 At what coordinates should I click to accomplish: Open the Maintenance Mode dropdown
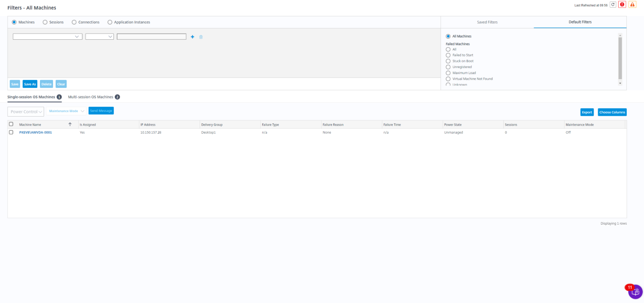pyautogui.click(x=66, y=111)
